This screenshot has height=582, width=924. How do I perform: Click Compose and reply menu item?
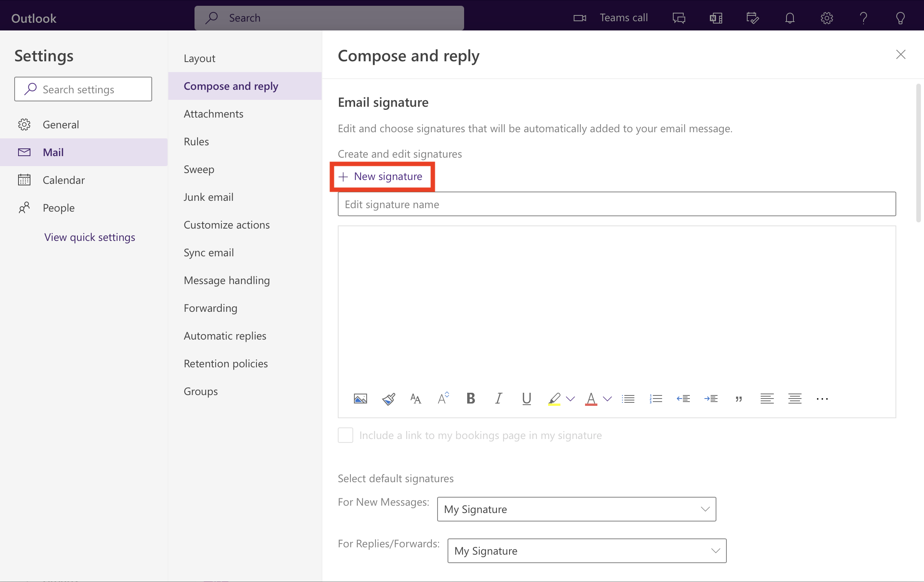pos(230,85)
